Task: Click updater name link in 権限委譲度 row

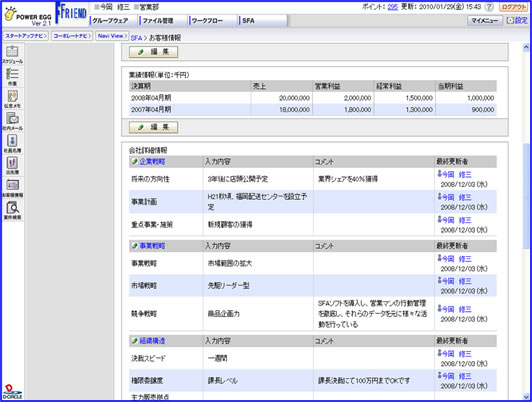Action: click(x=457, y=376)
